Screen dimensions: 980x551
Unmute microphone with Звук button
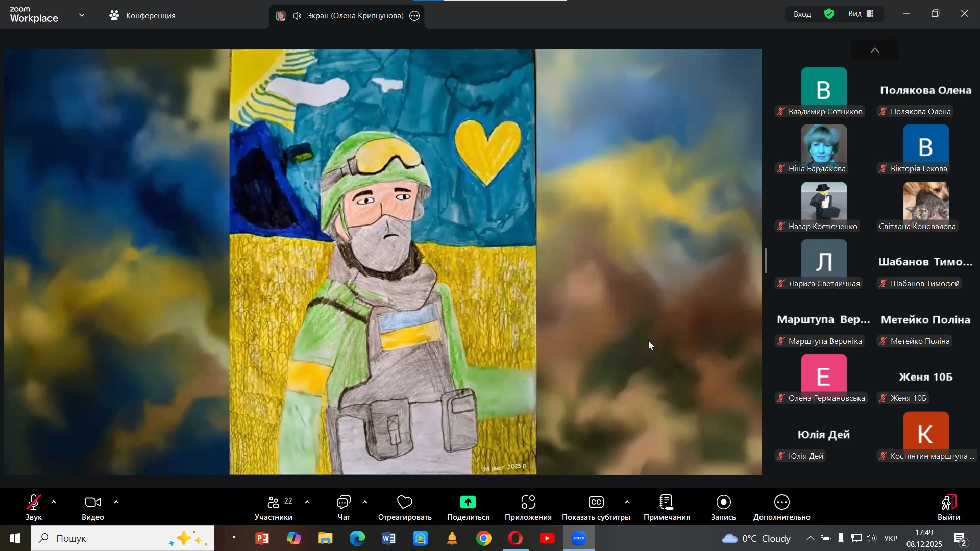coord(34,508)
